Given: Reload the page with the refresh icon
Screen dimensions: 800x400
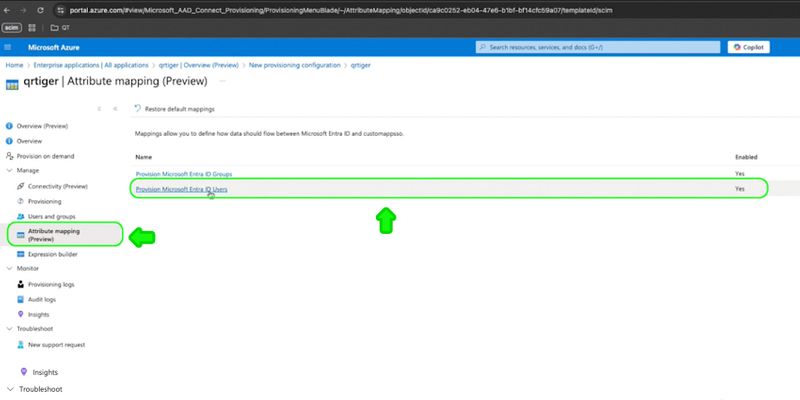Looking at the screenshot, I should pos(40,10).
